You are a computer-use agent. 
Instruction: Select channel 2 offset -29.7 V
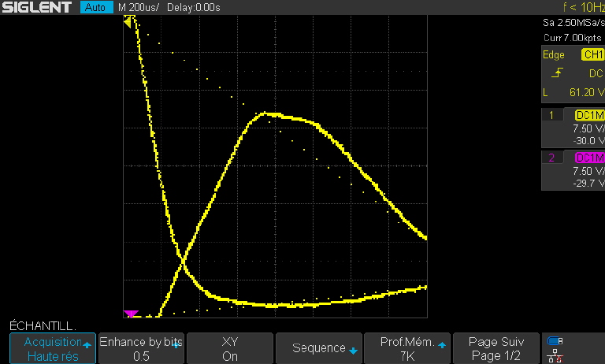(588, 183)
